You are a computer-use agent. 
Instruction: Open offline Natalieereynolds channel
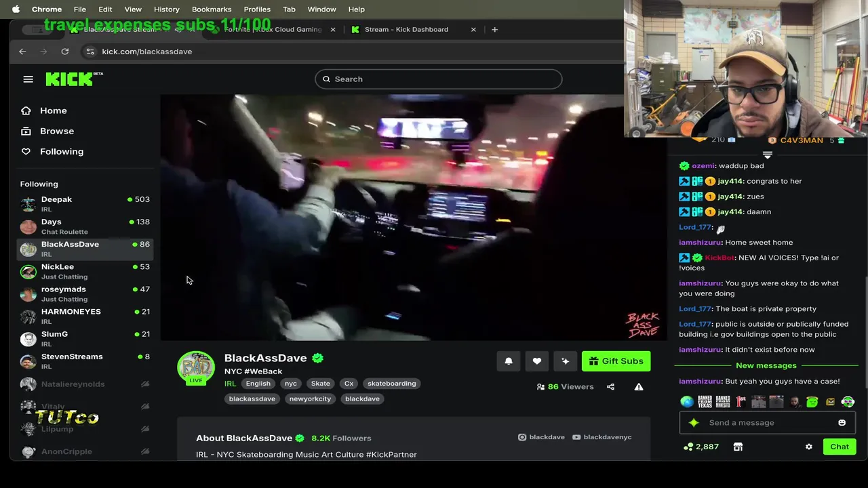[85, 384]
